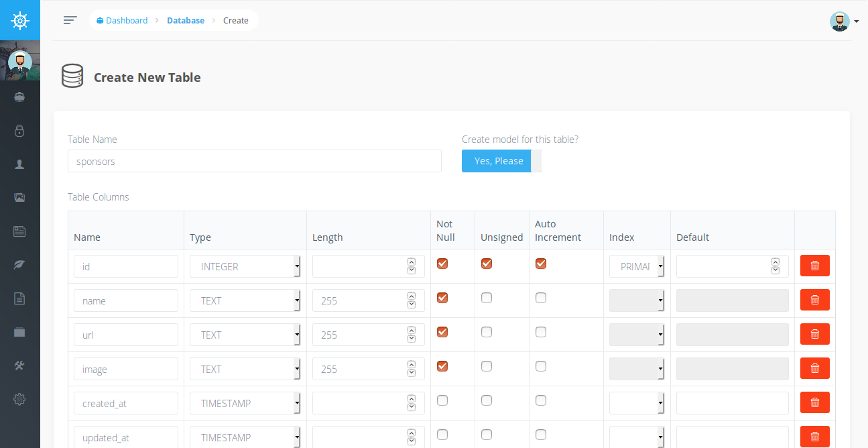Go to Database breadcrumb
868x448 pixels.
tap(186, 20)
